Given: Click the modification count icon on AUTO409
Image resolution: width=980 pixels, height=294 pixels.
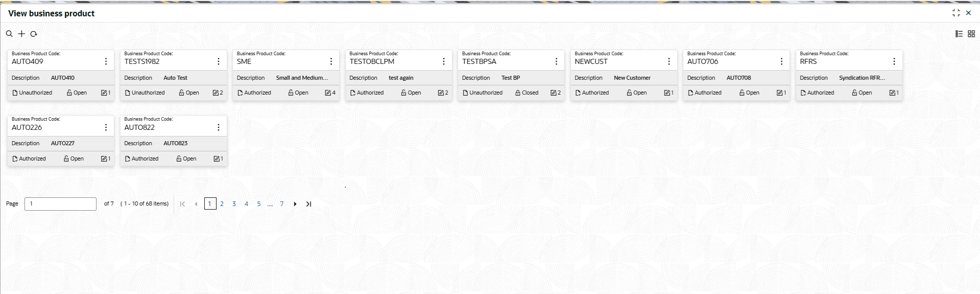Looking at the screenshot, I should 104,93.
